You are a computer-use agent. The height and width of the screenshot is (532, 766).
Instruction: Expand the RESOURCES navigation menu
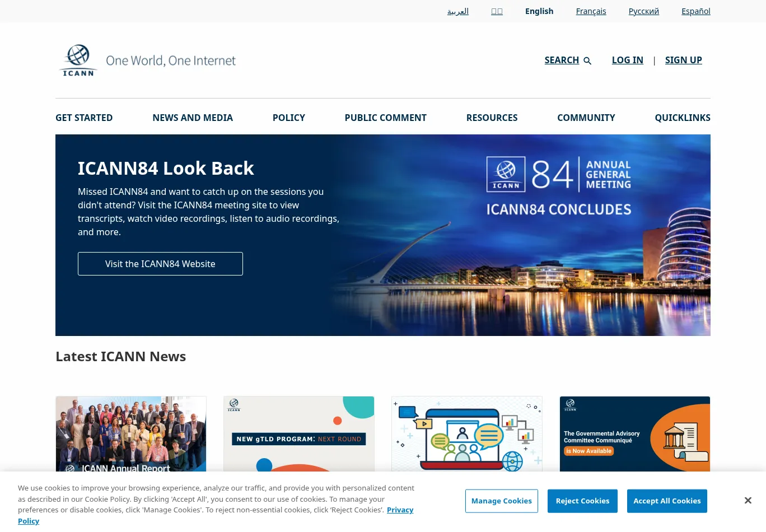point(492,118)
